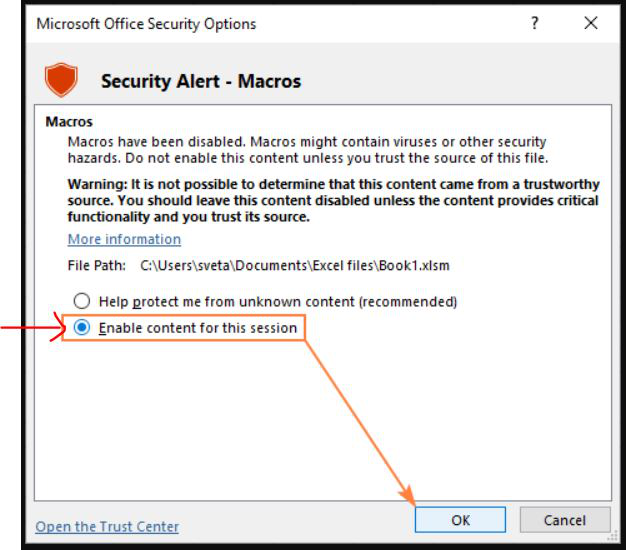This screenshot has width=626, height=550.
Task: Open the Trust Center link
Action: [x=107, y=527]
